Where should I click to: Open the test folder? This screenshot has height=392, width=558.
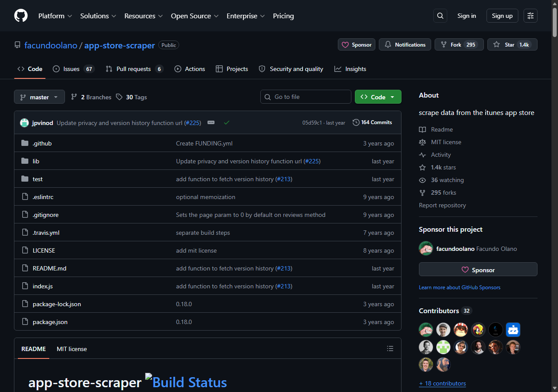[x=37, y=179]
